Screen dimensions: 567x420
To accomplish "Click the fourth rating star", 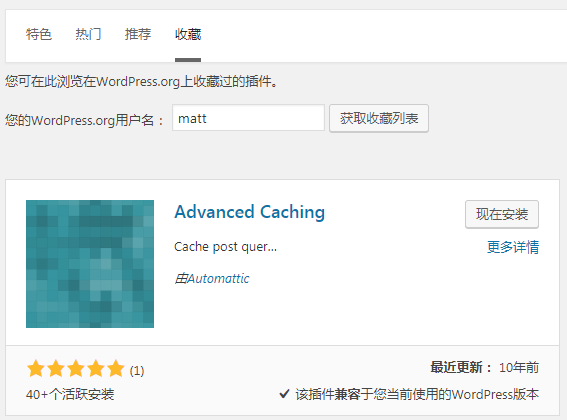I will tap(95, 369).
